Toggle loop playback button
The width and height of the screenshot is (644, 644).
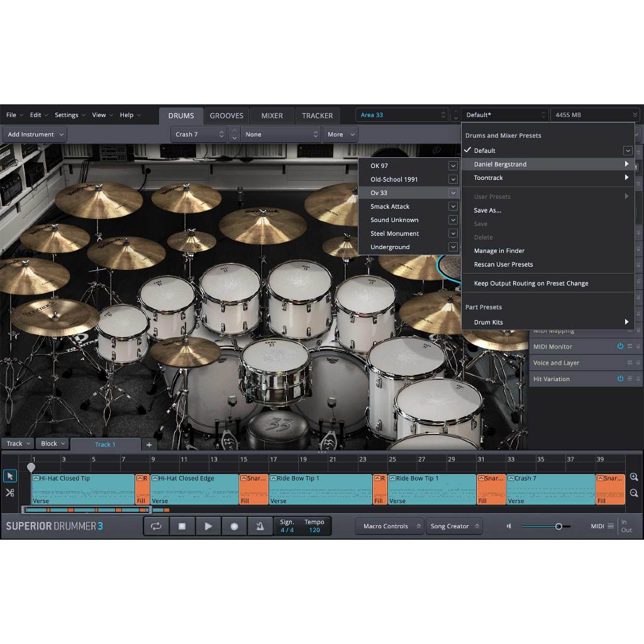pyautogui.click(x=156, y=526)
